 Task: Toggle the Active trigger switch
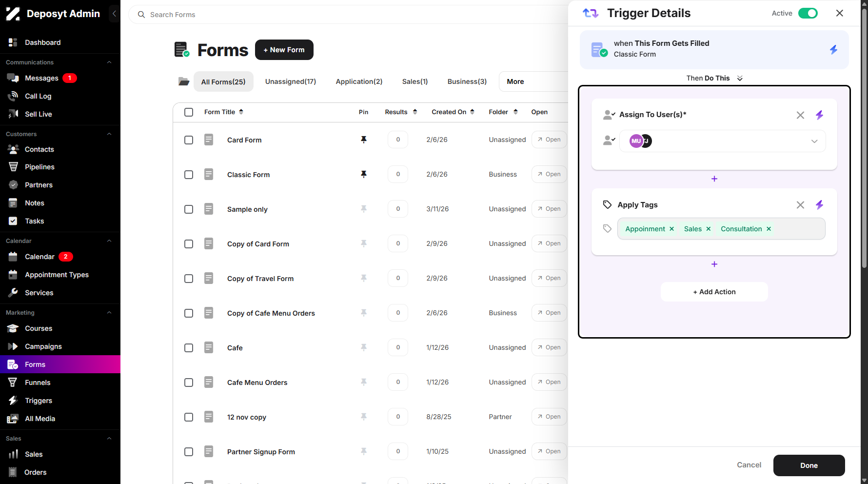(x=808, y=13)
